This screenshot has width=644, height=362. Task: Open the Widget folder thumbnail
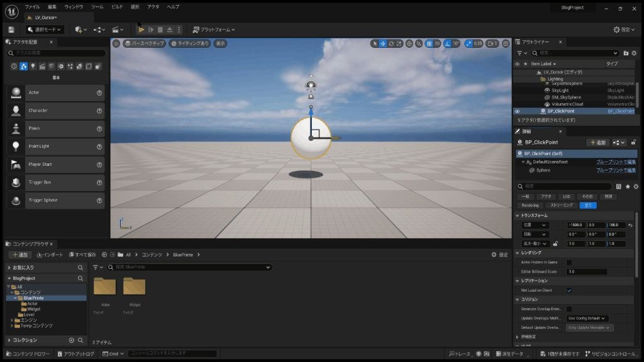coord(134,288)
